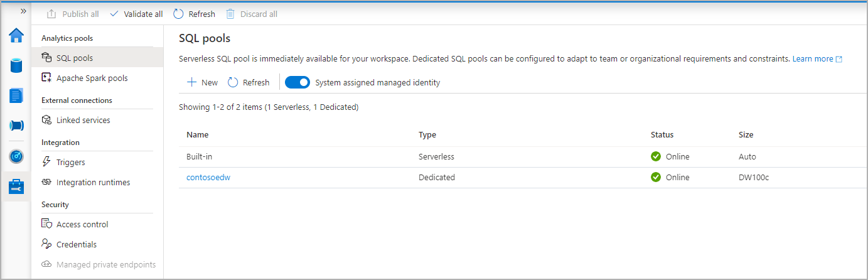Open the contosoedw dedicated pool link
This screenshot has height=280, width=868.
(x=208, y=177)
